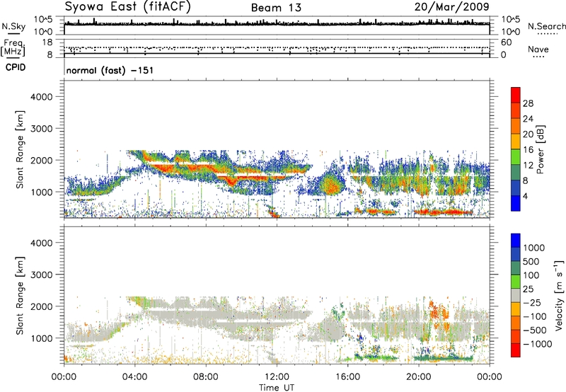
Task: Click "28" on the power color bar
Action: tap(528, 103)
